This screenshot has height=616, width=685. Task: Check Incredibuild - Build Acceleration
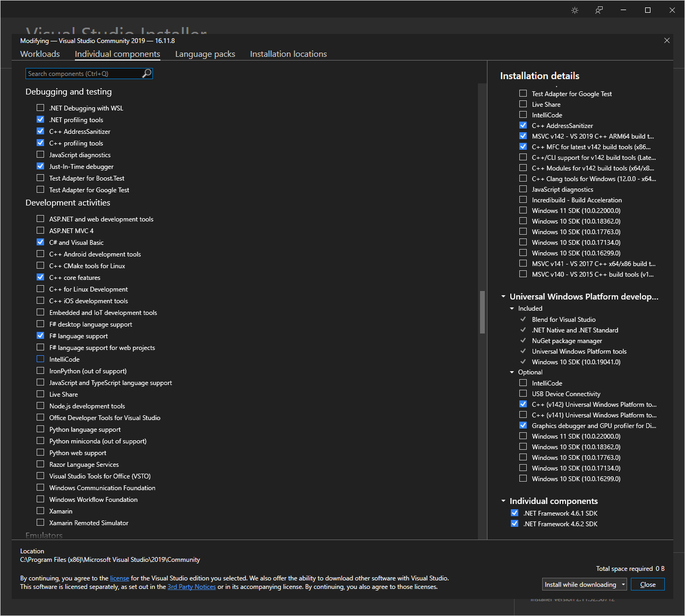[x=523, y=200]
